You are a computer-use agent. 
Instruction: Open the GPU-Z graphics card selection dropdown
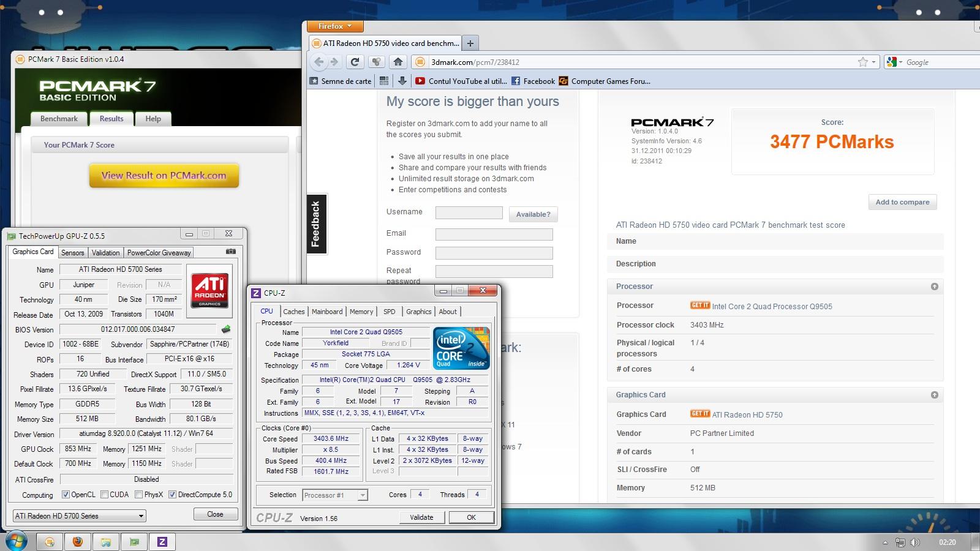click(80, 516)
